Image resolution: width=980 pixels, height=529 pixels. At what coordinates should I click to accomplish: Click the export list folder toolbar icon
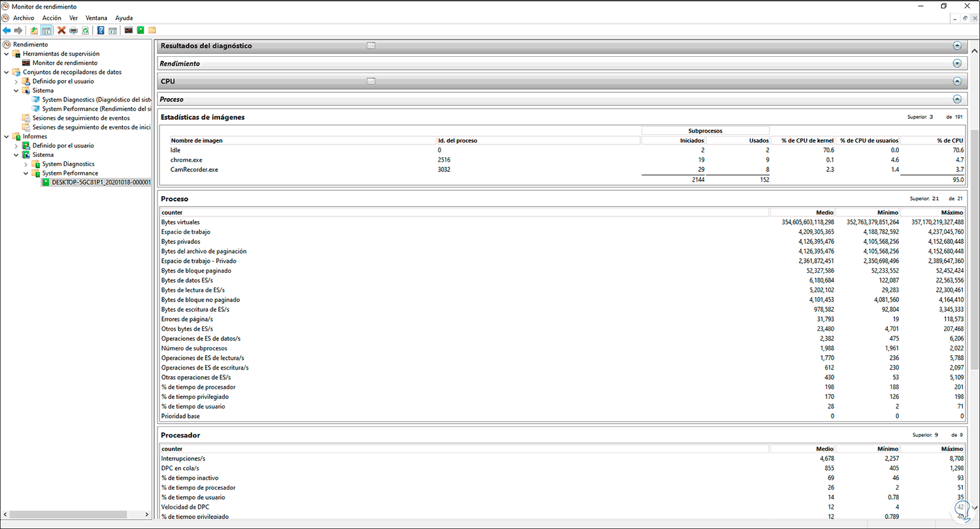(152, 30)
